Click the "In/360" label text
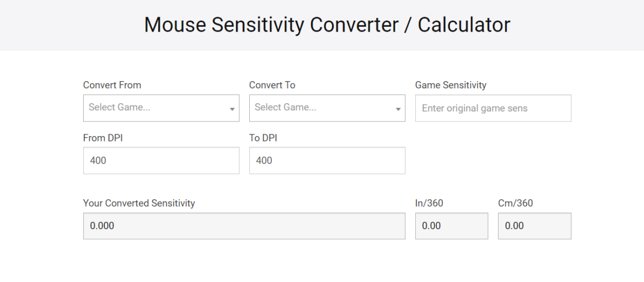The image size is (644, 282). coord(429,203)
